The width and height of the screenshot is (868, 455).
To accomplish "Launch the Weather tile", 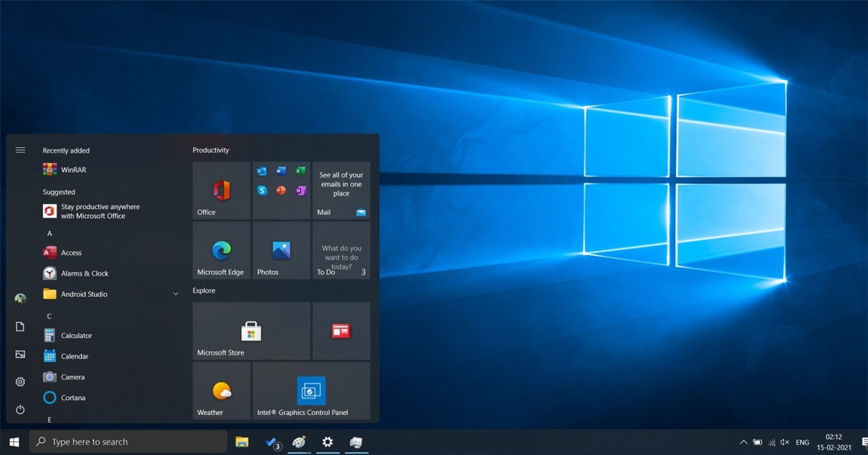I will tap(221, 391).
